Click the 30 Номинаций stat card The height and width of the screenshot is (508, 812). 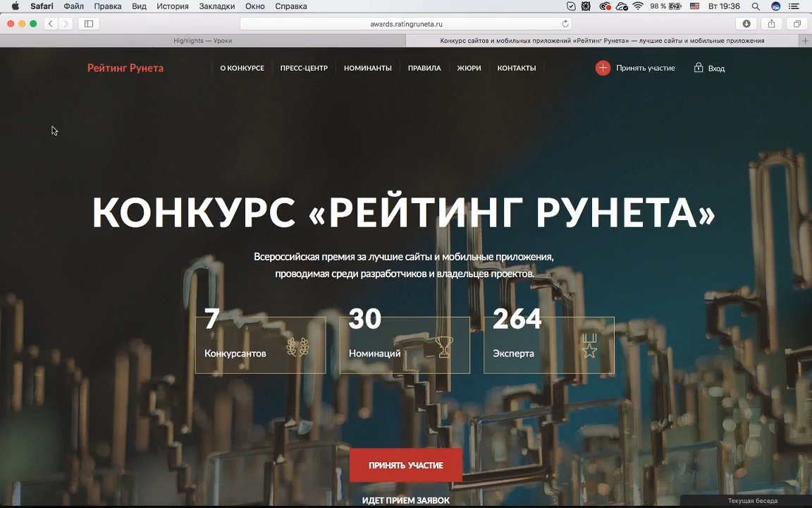click(x=405, y=345)
